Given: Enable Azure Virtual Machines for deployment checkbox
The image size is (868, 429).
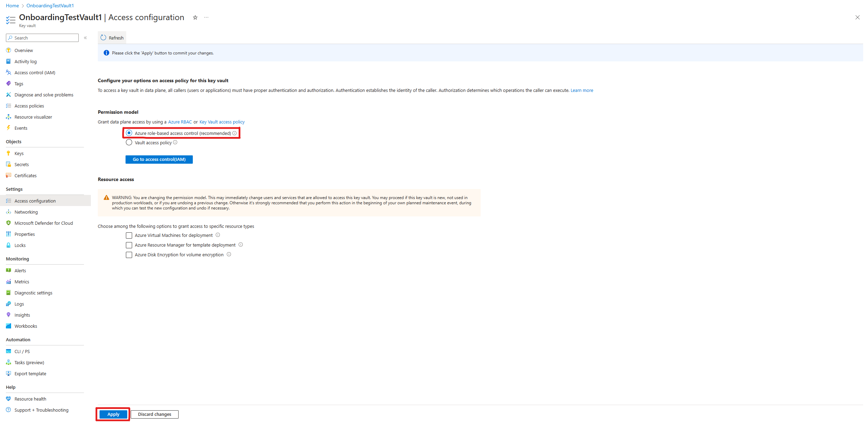Looking at the screenshot, I should (128, 235).
